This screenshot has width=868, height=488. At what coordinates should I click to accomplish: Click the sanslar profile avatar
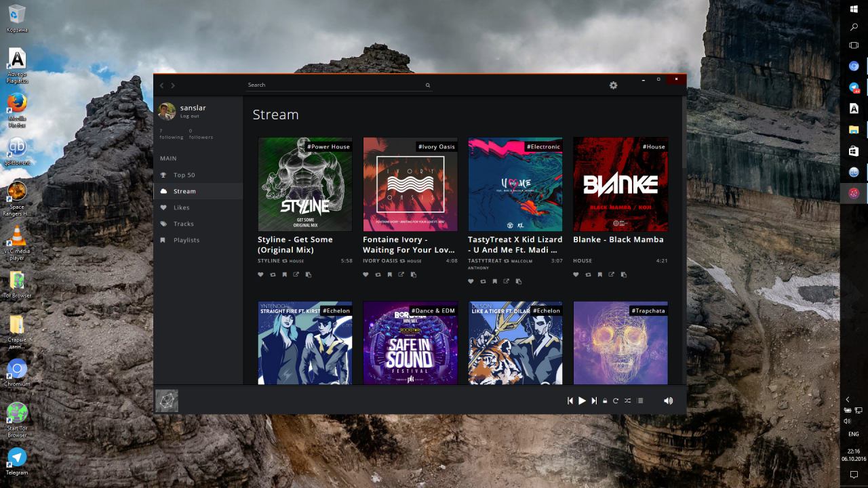click(167, 111)
